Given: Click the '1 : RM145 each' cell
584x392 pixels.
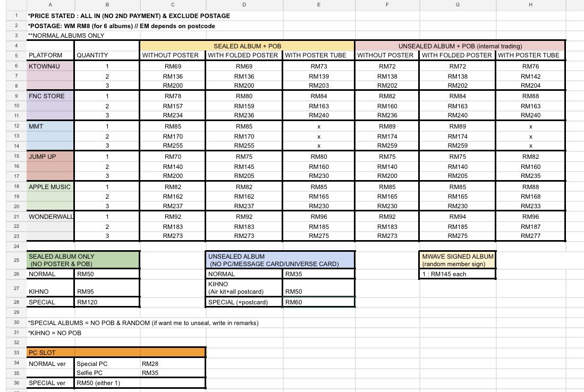Looking at the screenshot, I should coord(458,274).
